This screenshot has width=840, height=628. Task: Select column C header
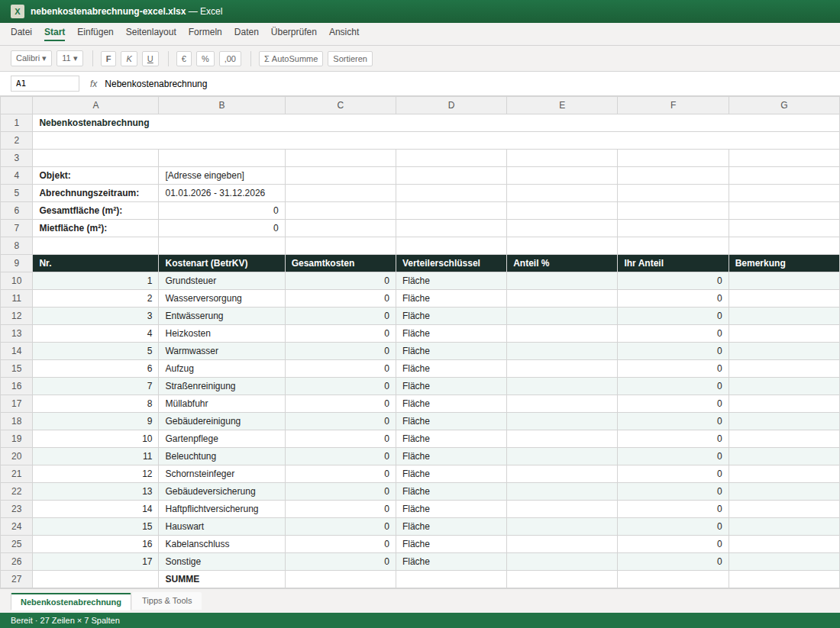[340, 105]
